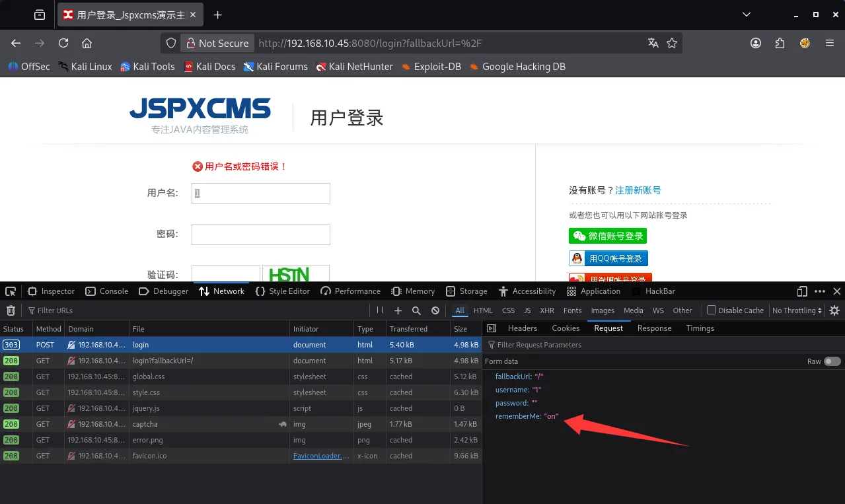Open DevTools three-dot options menu
This screenshot has height=504, width=845.
pyautogui.click(x=819, y=291)
